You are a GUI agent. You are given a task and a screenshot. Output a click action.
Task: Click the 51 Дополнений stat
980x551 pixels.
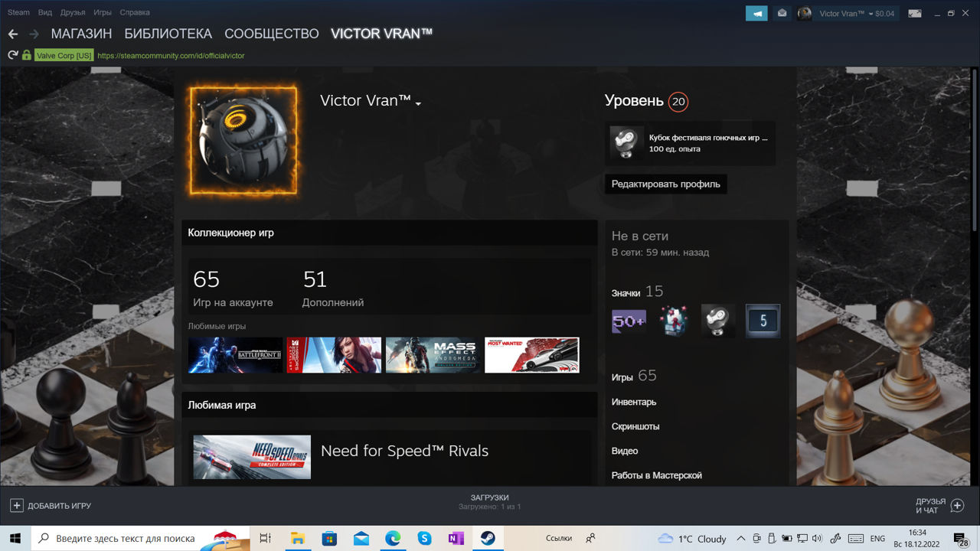pyautogui.click(x=333, y=288)
